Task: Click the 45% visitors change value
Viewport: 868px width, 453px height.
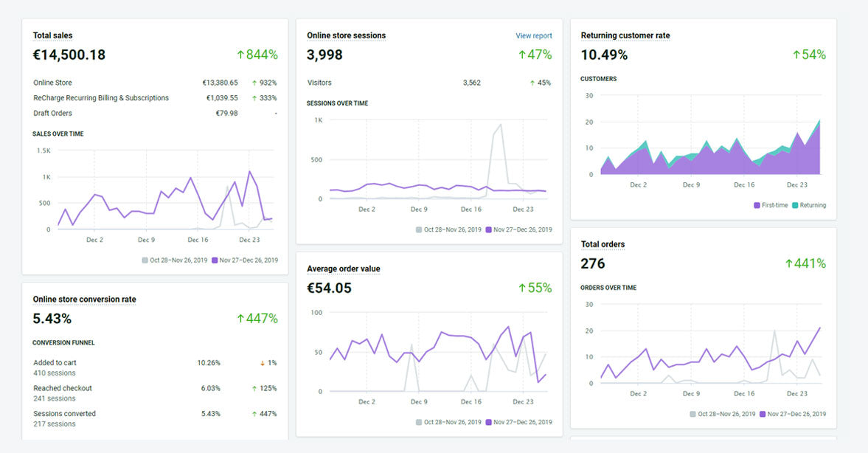Action: [x=544, y=83]
